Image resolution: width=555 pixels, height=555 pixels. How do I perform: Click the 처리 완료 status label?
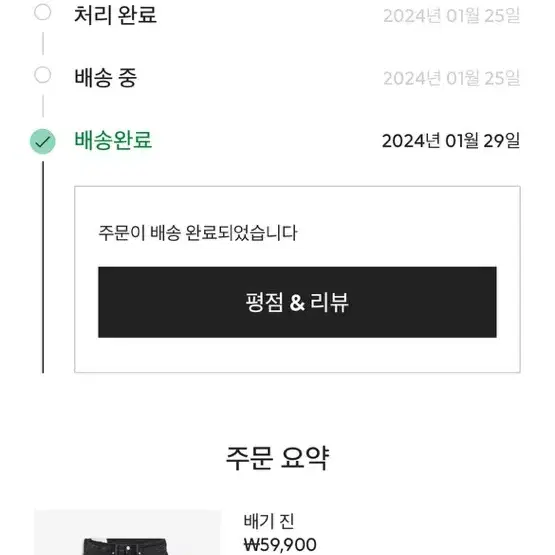point(115,15)
